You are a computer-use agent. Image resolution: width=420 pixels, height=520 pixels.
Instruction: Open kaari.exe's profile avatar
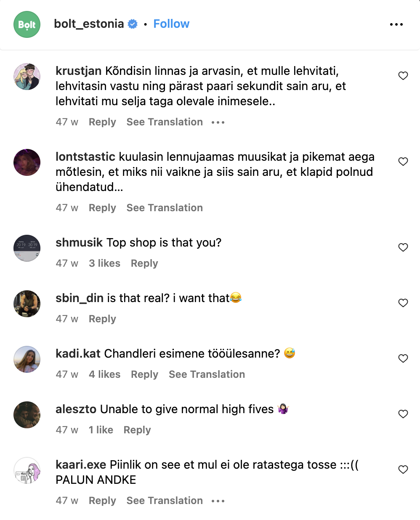27,470
